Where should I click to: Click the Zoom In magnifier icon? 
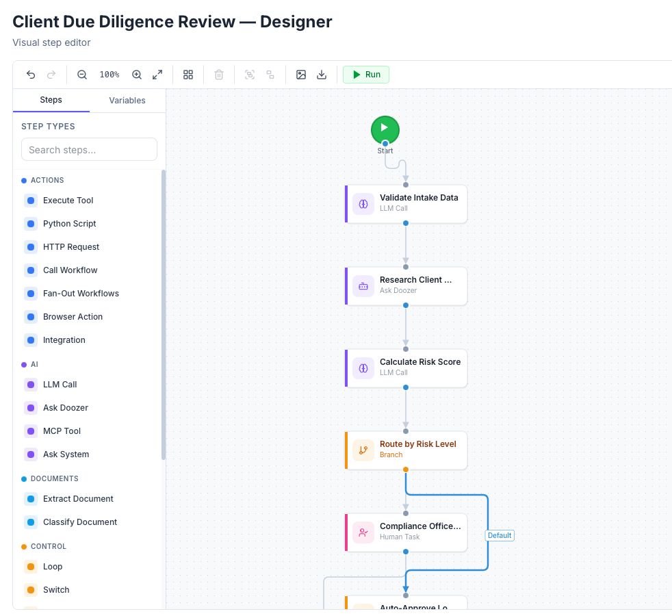pos(136,75)
